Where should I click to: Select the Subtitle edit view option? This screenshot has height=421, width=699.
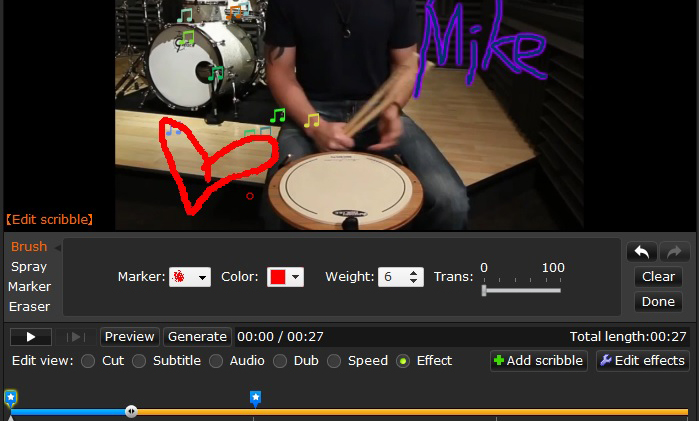click(139, 361)
